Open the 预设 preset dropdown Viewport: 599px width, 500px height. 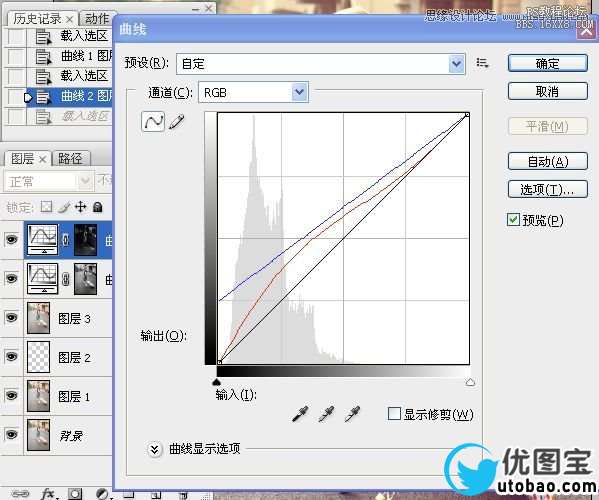point(457,64)
